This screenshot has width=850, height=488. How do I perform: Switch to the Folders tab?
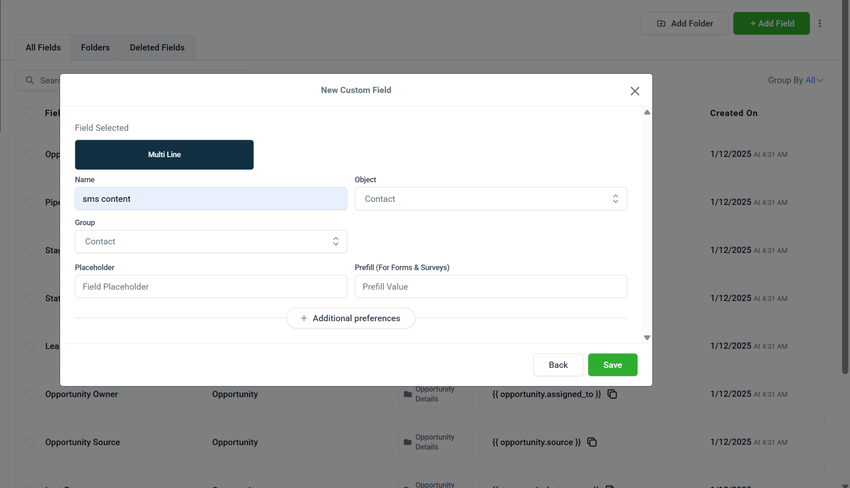coord(95,48)
